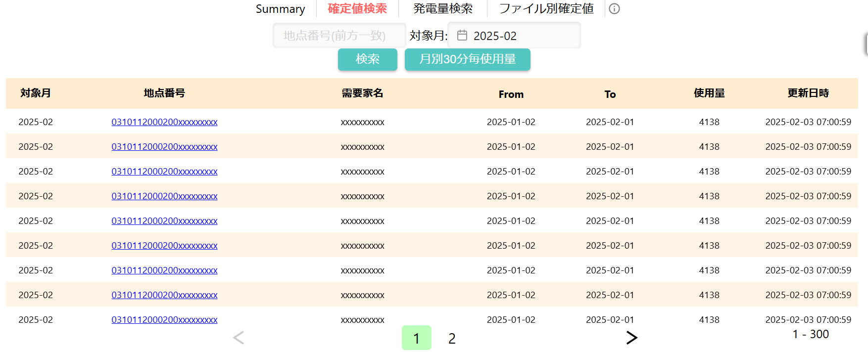Viewport: 868px width, 352px height.
Task: Open the last row's 地点番号 link
Action: [x=164, y=320]
